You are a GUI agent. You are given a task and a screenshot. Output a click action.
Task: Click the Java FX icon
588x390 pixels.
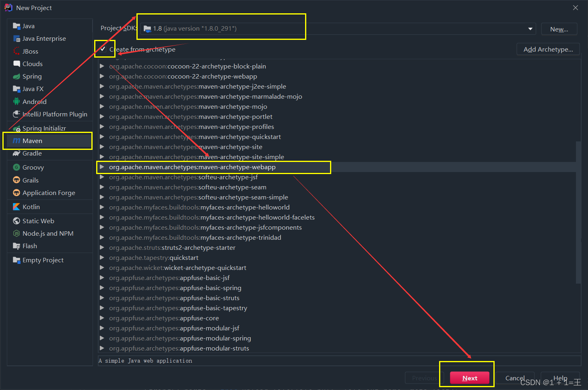pyautogui.click(x=17, y=89)
